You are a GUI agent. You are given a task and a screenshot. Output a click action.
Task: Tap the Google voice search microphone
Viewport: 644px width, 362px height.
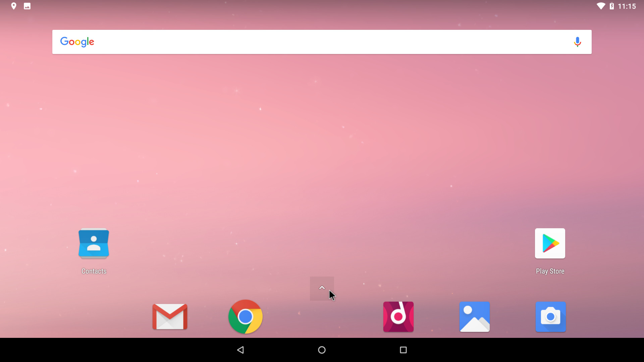577,42
